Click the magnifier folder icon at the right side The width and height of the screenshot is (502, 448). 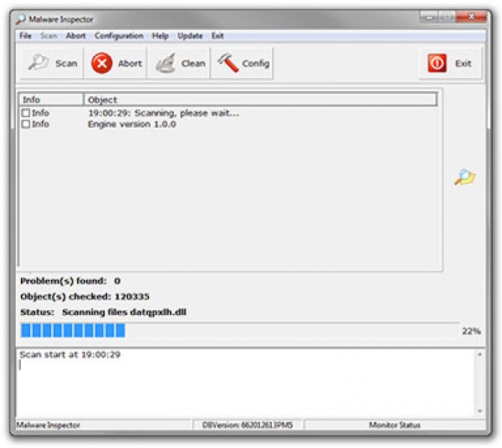(465, 177)
